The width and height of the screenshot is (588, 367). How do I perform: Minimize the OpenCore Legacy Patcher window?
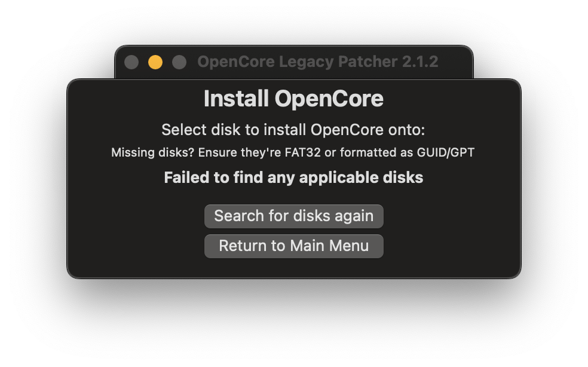155,62
